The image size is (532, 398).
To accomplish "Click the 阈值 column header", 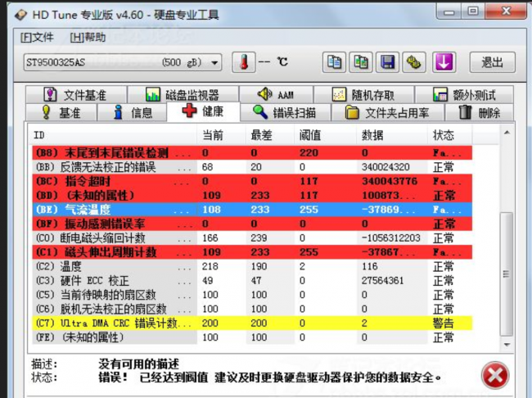I will (x=325, y=135).
